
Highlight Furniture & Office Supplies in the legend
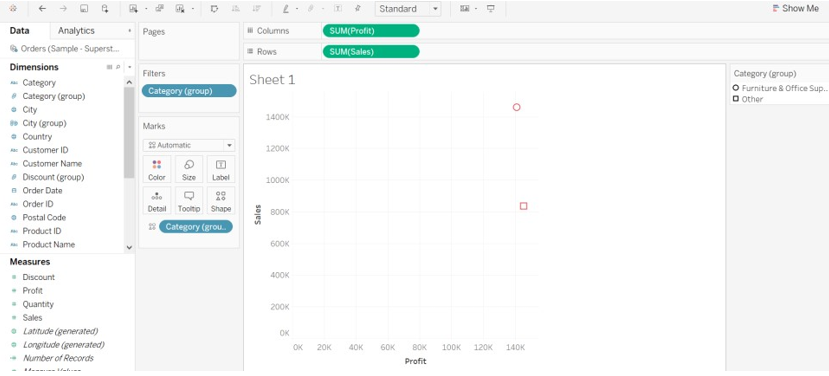(780, 88)
